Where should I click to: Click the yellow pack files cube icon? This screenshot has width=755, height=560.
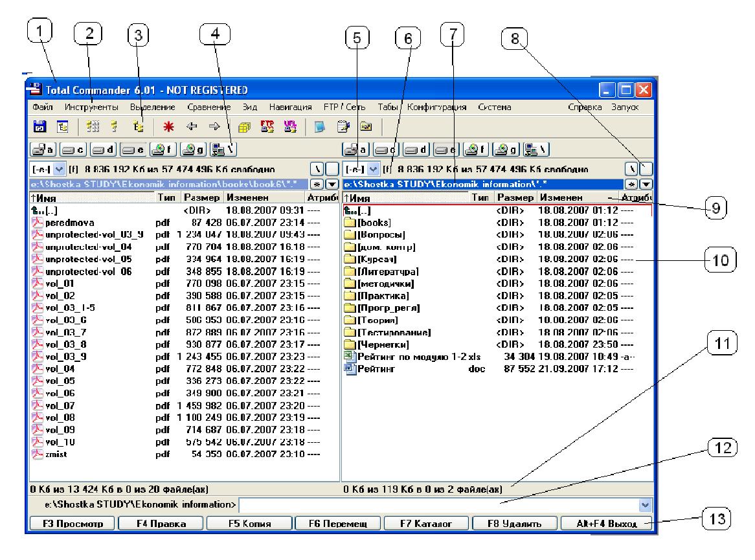(245, 127)
